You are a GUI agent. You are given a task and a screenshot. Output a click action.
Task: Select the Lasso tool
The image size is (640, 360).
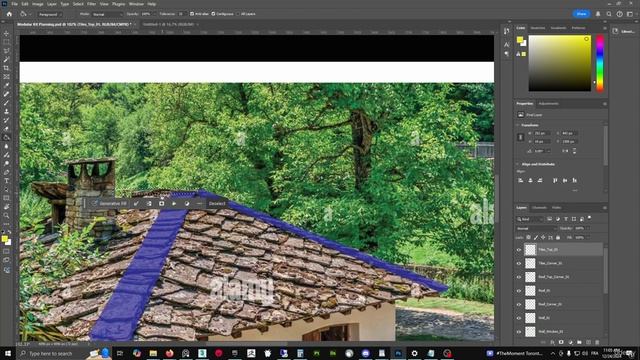coord(6,51)
